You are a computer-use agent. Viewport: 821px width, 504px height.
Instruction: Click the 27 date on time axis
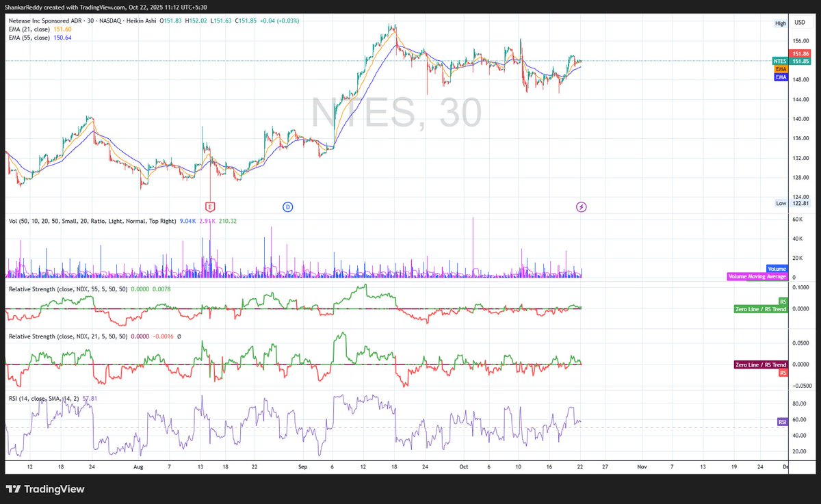tap(604, 467)
